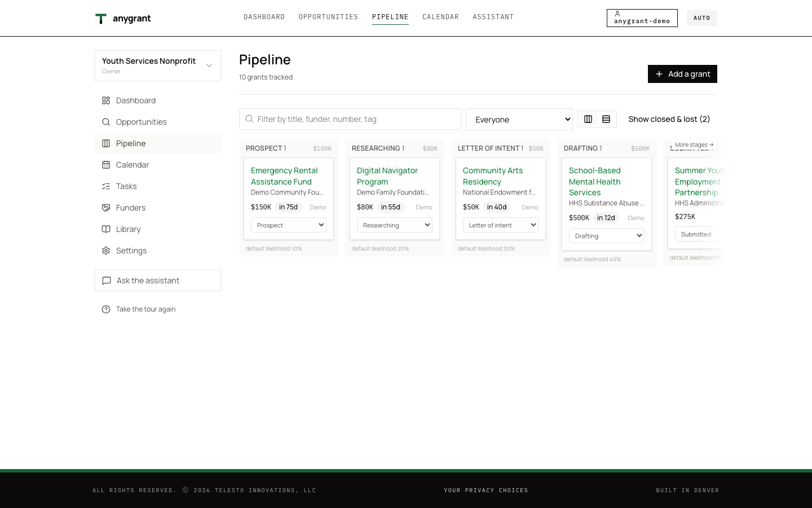Viewport: 812px width, 508px height.
Task: Click the PIPELINE top navigation tab
Action: [390, 17]
